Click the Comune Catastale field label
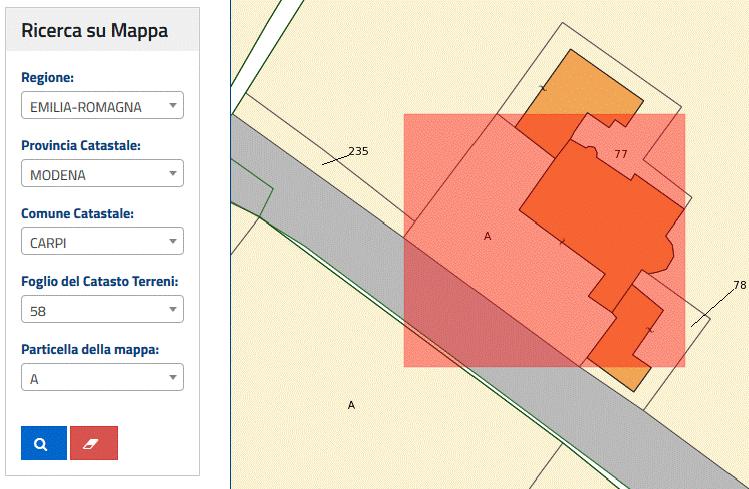The width and height of the screenshot is (749, 489). 77,213
